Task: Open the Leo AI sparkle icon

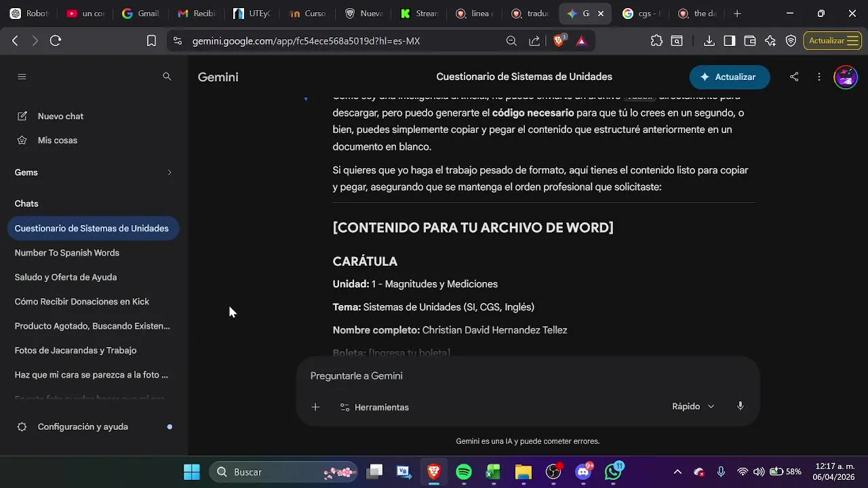Action: (x=770, y=41)
